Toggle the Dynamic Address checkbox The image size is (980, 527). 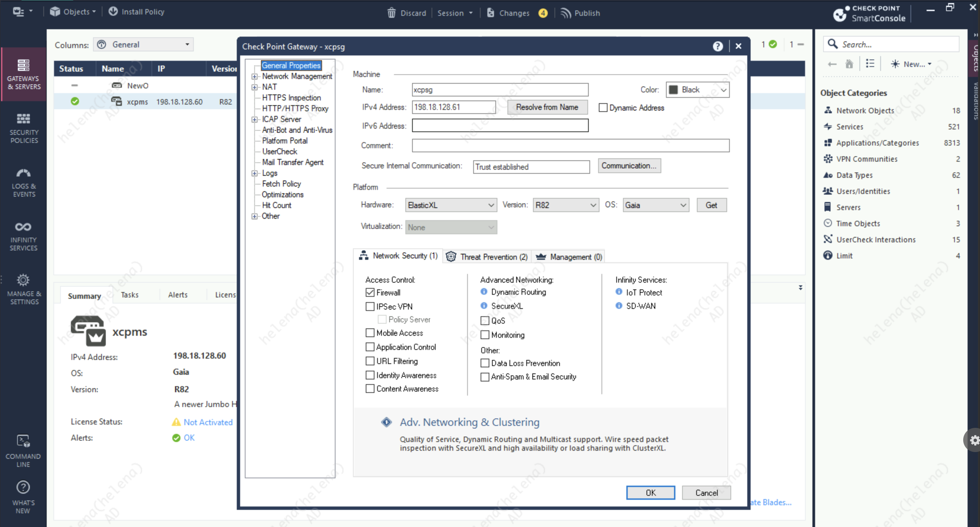click(603, 108)
